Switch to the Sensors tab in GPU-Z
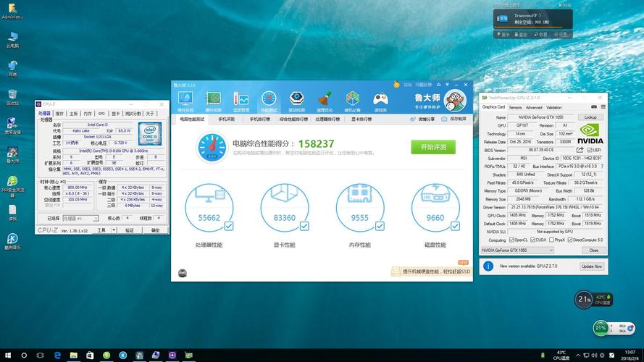 click(515, 107)
